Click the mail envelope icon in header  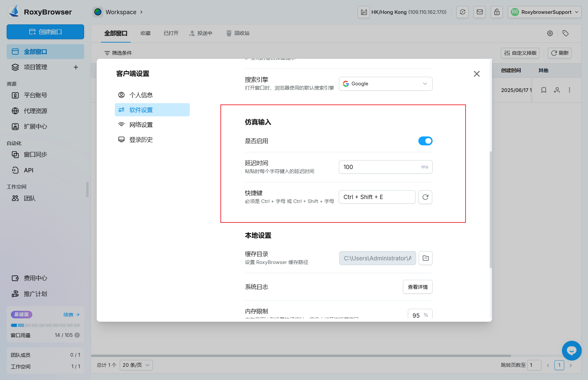click(x=479, y=12)
